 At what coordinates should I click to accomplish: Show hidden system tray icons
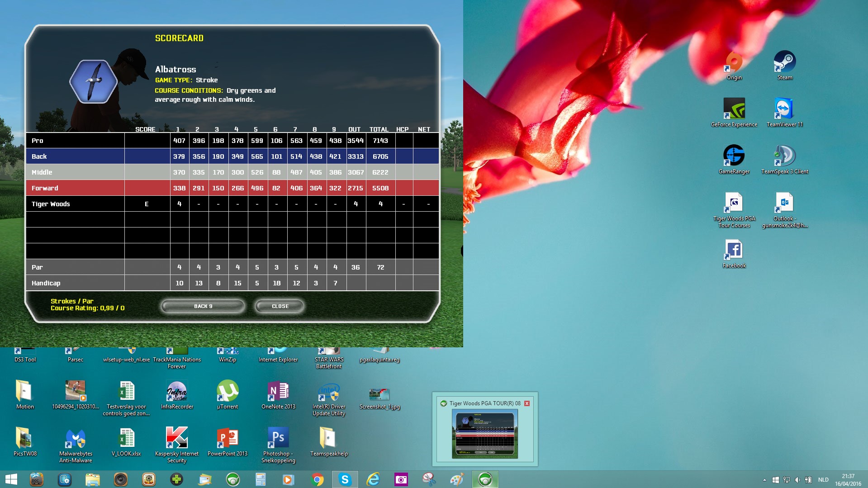coord(764,480)
